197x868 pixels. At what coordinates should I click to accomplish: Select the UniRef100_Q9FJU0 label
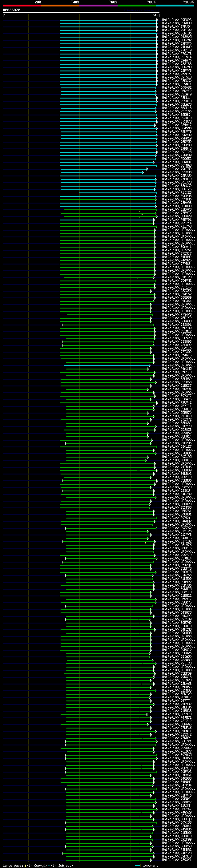point(176,176)
